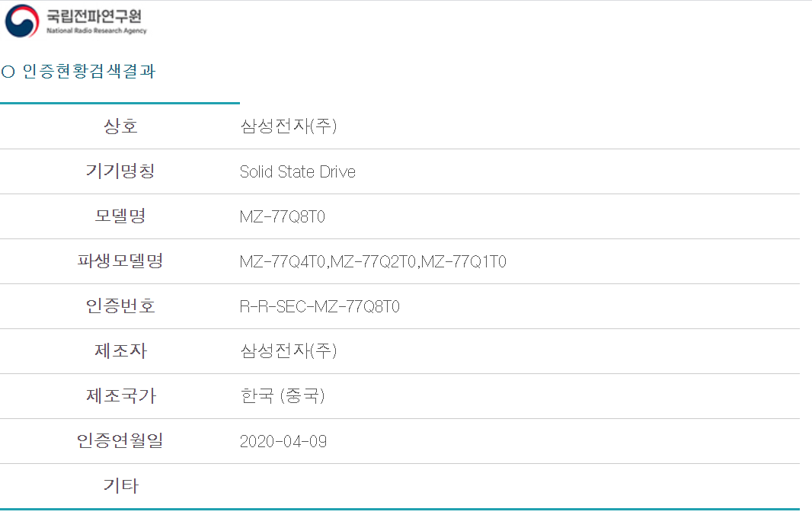812x515 pixels.
Task: Click the 인증현황검색결과 section heading
Action: 89,72
